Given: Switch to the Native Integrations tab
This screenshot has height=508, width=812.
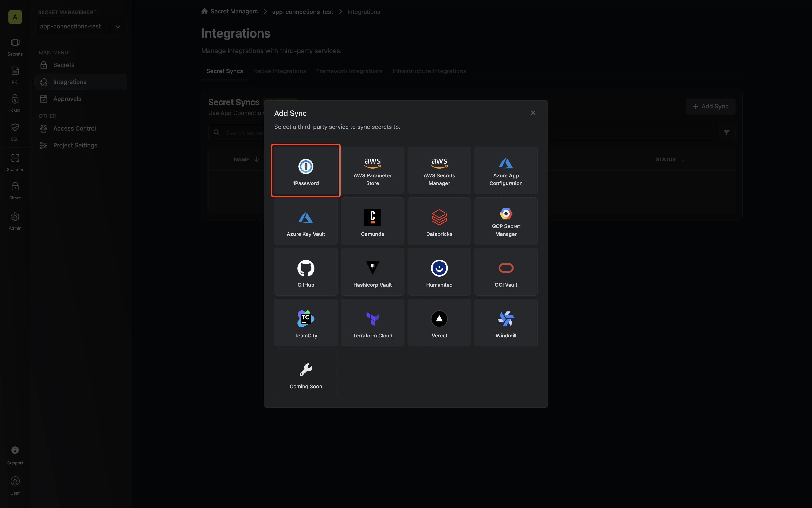Looking at the screenshot, I should point(280,71).
